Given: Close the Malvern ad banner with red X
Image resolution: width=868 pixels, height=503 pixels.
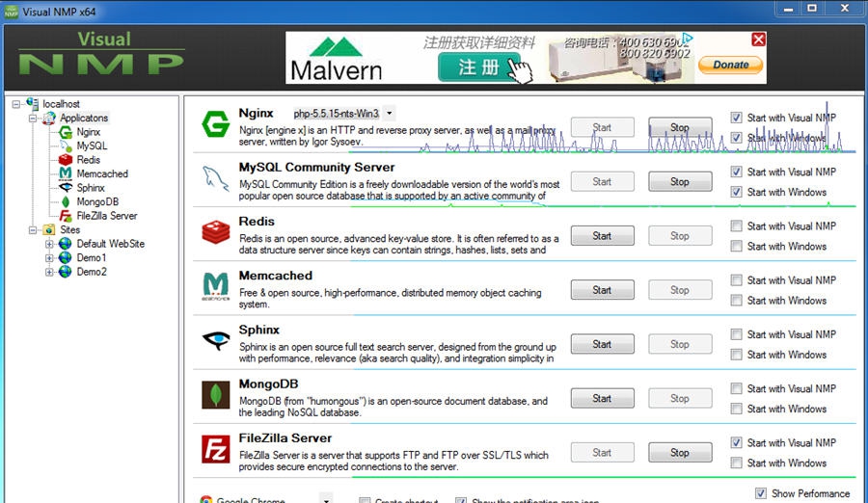Looking at the screenshot, I should coord(758,40).
